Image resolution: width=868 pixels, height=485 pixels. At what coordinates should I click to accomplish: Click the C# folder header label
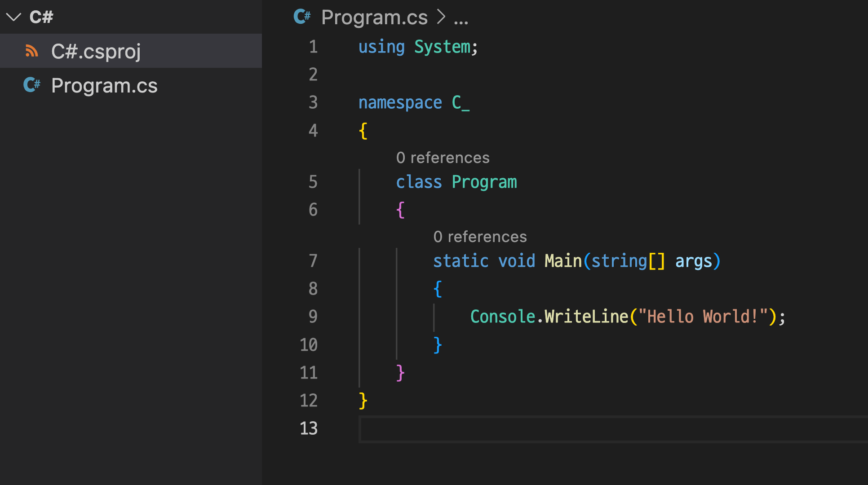pyautogui.click(x=41, y=17)
